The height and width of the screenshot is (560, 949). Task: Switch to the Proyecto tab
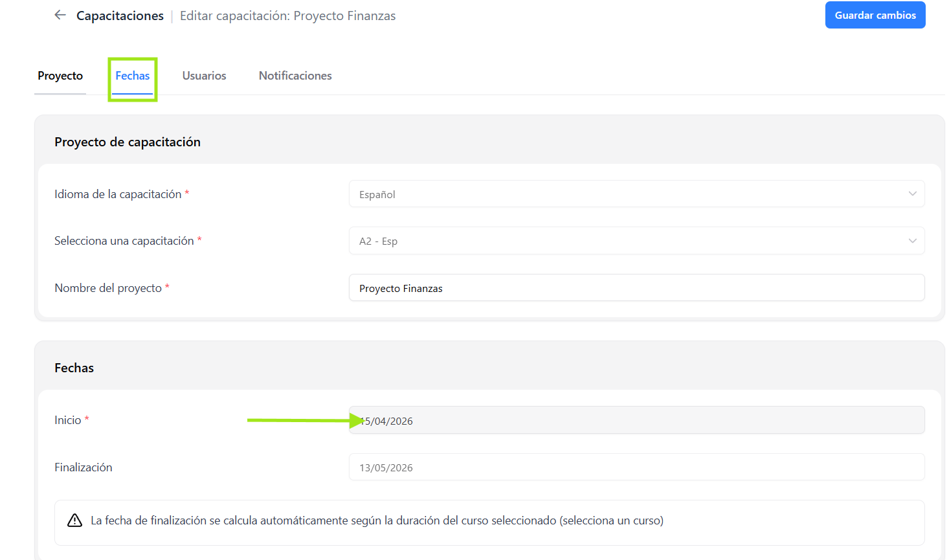tap(60, 76)
